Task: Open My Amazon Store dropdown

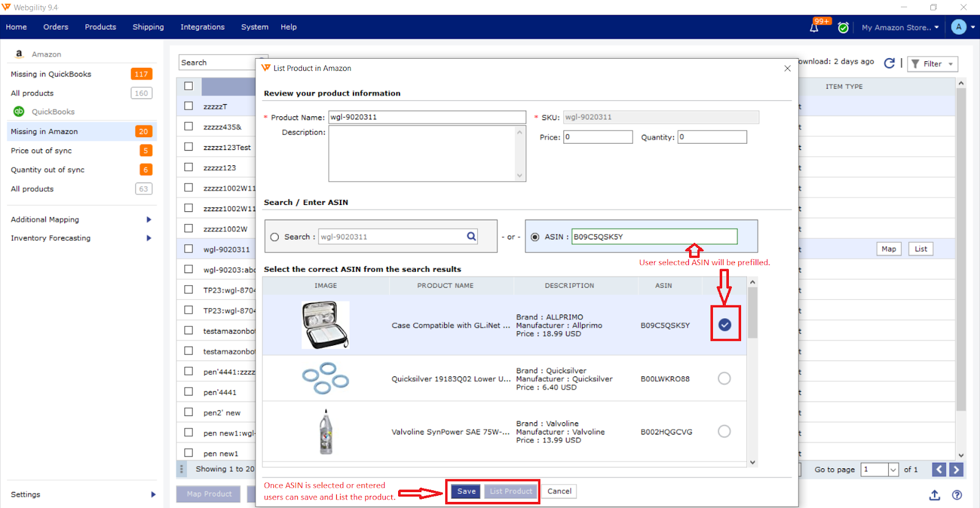Action: pyautogui.click(x=900, y=28)
